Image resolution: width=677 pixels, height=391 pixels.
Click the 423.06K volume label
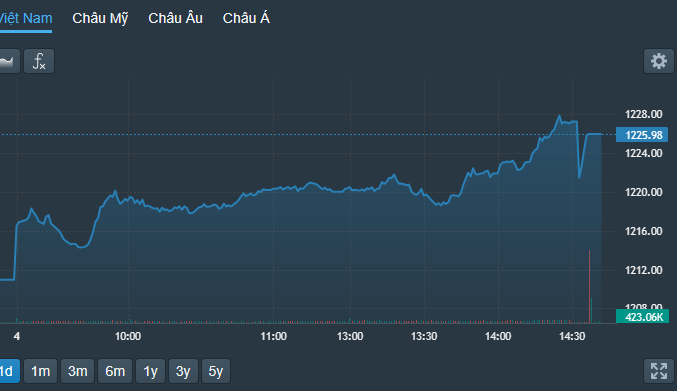click(642, 317)
